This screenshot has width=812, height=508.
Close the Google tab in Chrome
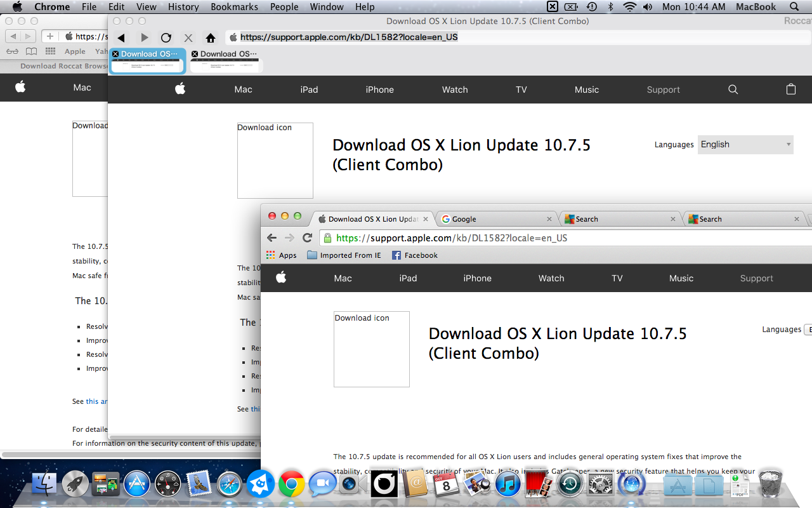point(549,219)
